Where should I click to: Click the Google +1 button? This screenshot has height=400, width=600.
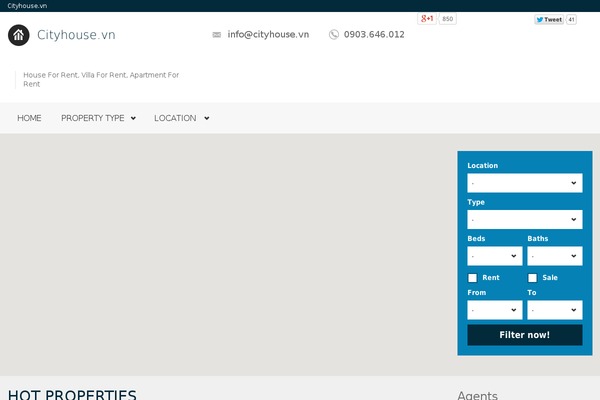(427, 19)
